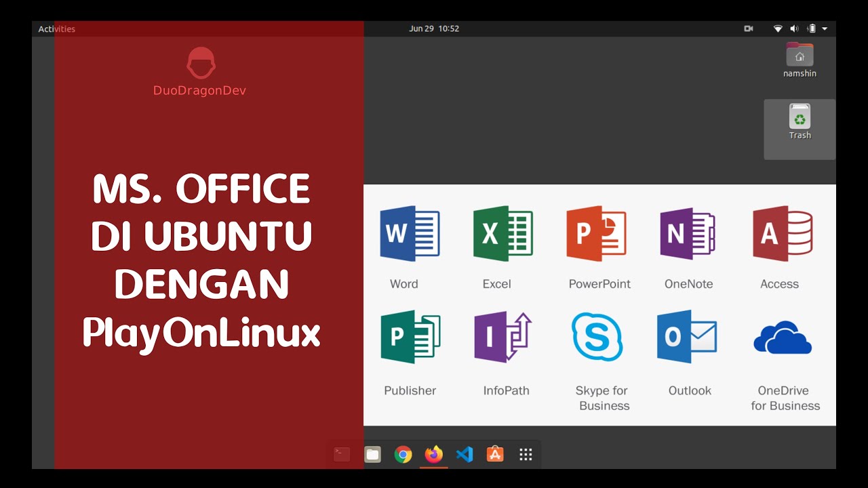Viewport: 868px width, 488px height.
Task: Launch Google Chrome from the dock
Action: point(403,455)
